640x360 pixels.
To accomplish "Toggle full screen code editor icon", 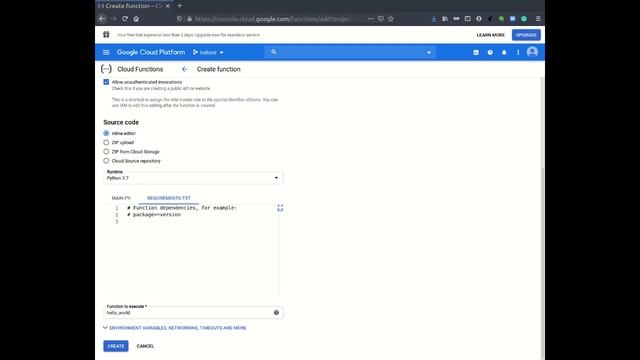I will (280, 208).
